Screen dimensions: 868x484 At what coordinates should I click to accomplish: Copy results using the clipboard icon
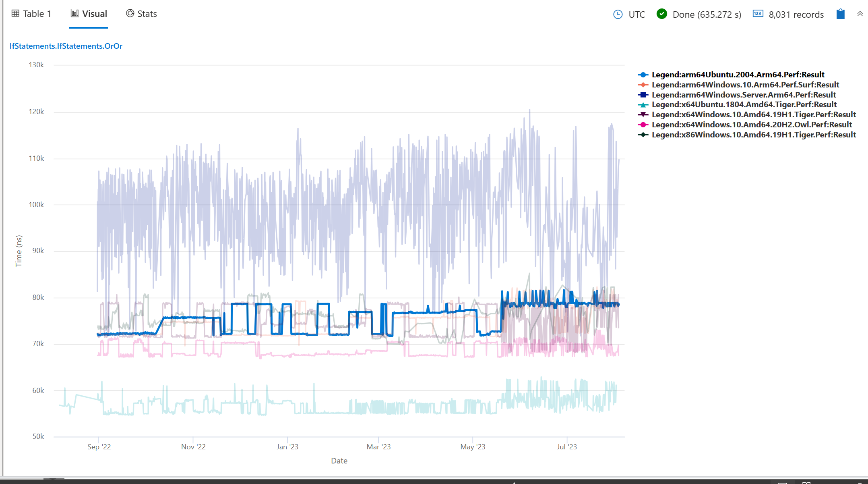840,14
